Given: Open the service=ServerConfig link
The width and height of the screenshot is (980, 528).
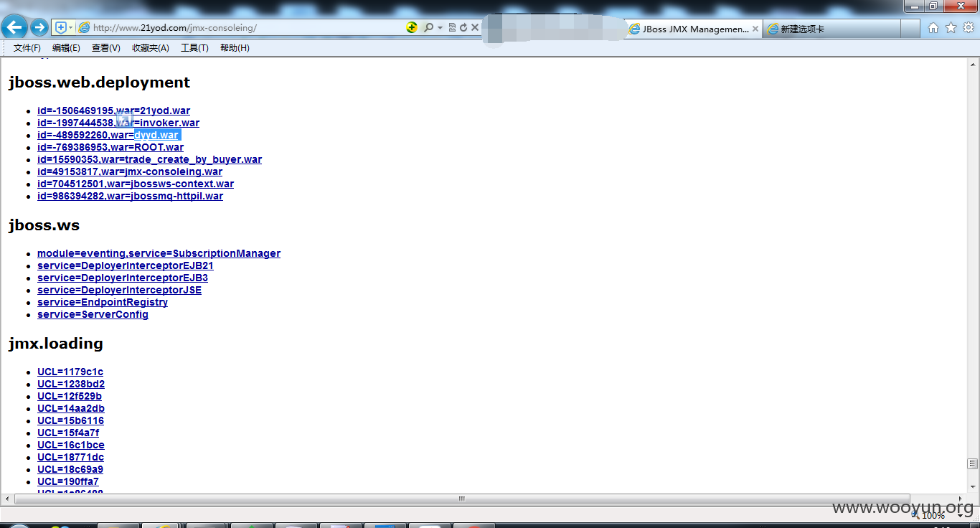Looking at the screenshot, I should click(93, 314).
